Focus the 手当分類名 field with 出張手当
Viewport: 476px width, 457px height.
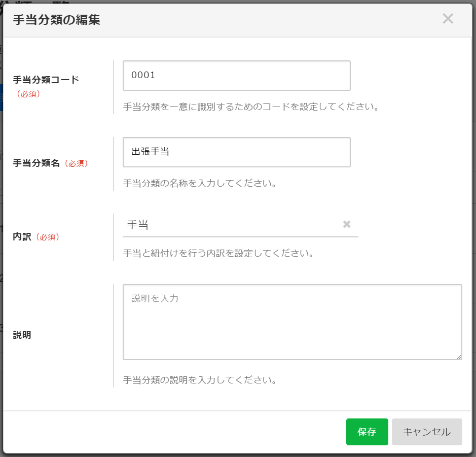coord(236,152)
